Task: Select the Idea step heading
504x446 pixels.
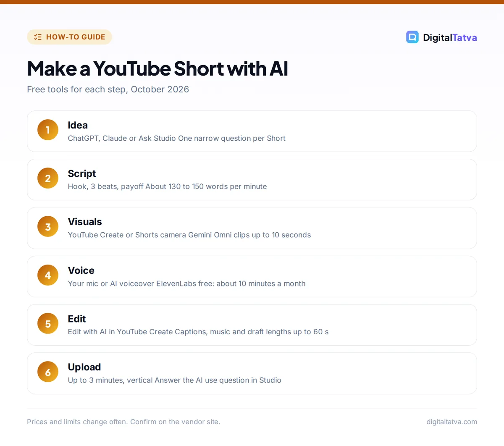Action: tap(78, 125)
